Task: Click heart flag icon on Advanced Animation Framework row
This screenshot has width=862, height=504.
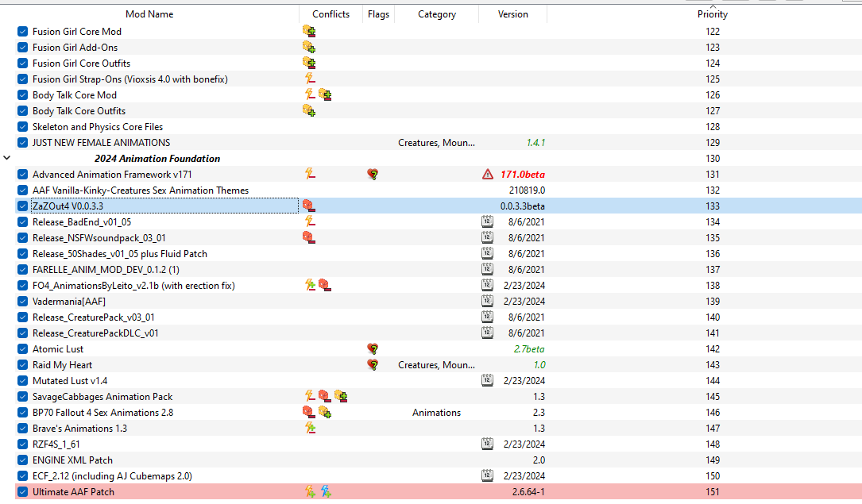Action: click(x=373, y=175)
